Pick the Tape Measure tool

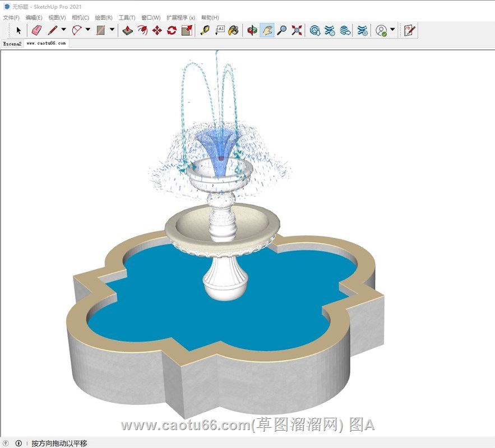click(205, 30)
